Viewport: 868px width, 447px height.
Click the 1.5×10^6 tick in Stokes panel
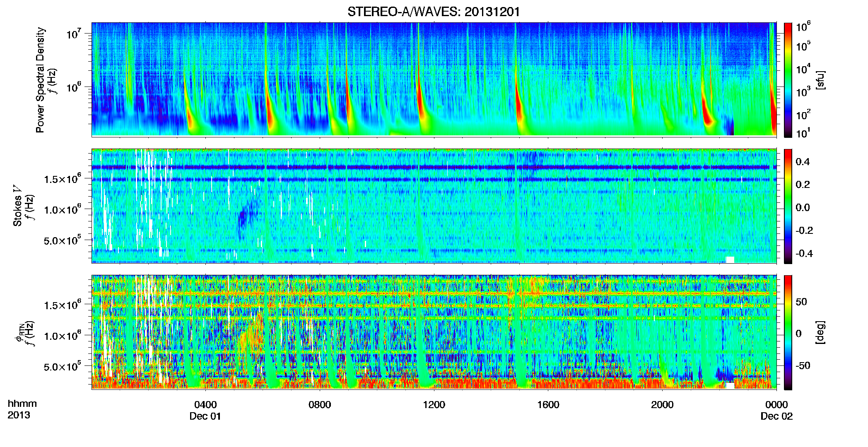63,179
